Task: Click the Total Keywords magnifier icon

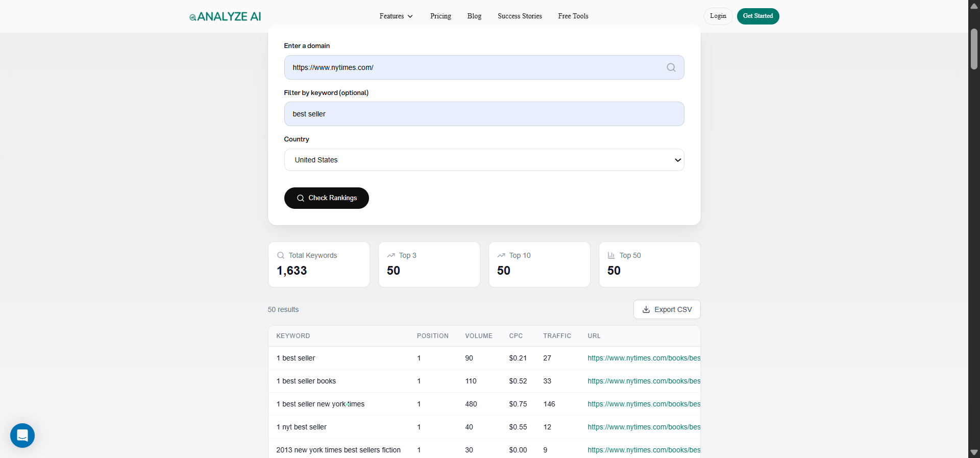Action: [281, 255]
